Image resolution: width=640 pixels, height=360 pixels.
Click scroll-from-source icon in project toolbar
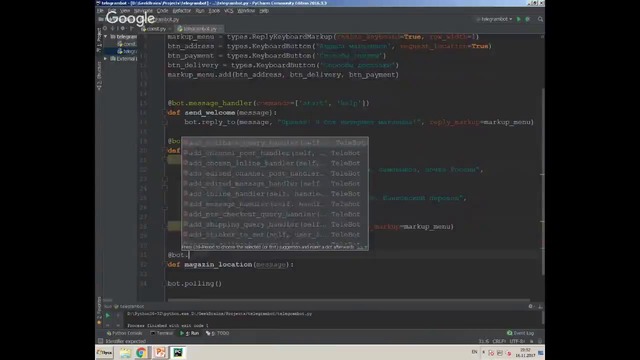pyautogui.click(x=105, y=29)
